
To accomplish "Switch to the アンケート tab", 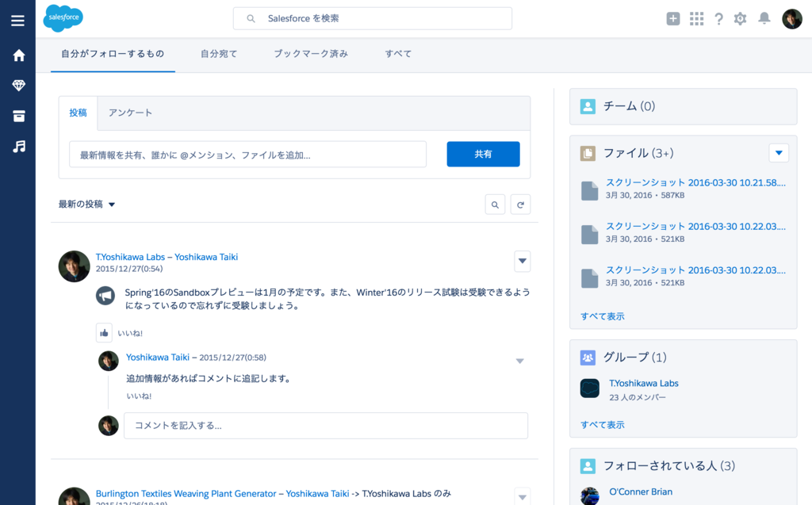I will click(x=132, y=113).
